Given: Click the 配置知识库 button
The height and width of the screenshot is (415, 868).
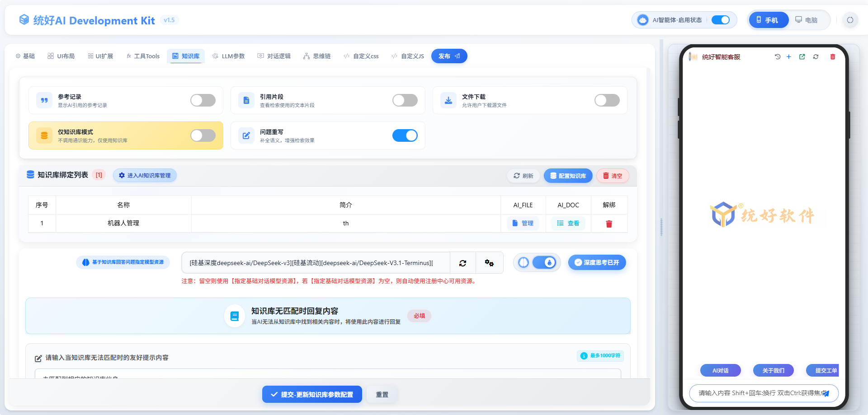Looking at the screenshot, I should point(568,176).
